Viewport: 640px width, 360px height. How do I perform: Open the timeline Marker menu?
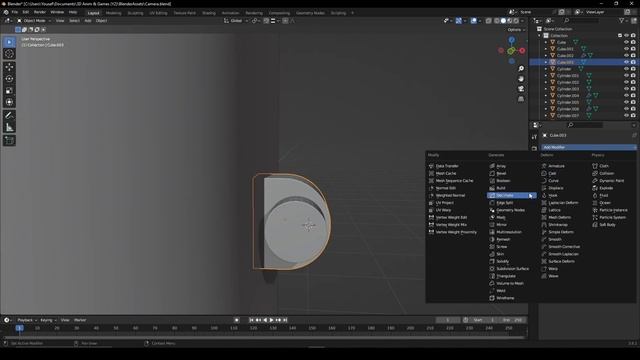(x=80, y=320)
